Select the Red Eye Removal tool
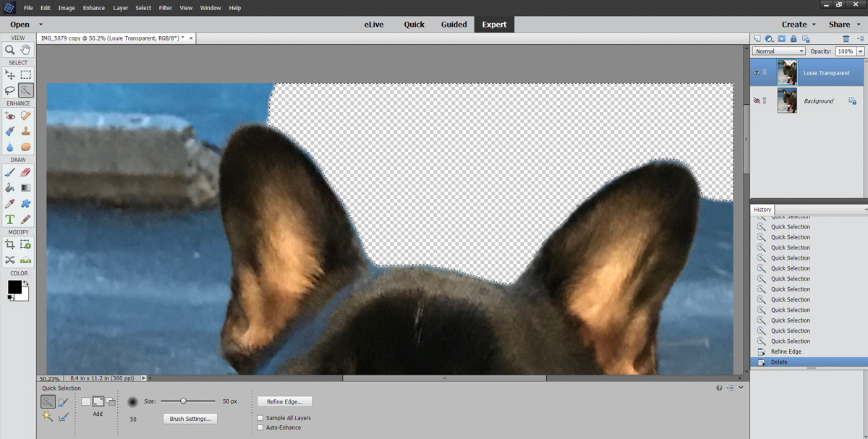The image size is (868, 439). [x=10, y=116]
